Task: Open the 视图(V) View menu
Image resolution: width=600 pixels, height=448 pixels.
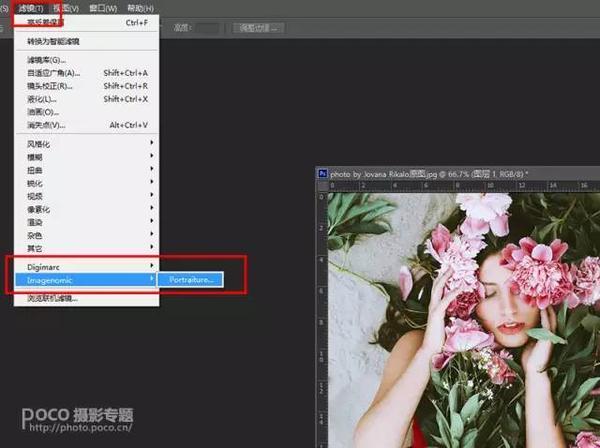Action: tap(66, 8)
